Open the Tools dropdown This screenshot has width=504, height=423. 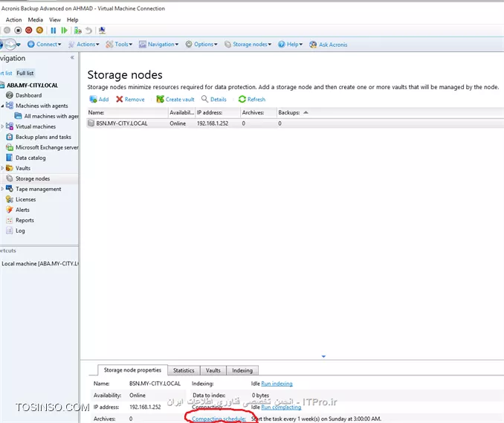(119, 45)
